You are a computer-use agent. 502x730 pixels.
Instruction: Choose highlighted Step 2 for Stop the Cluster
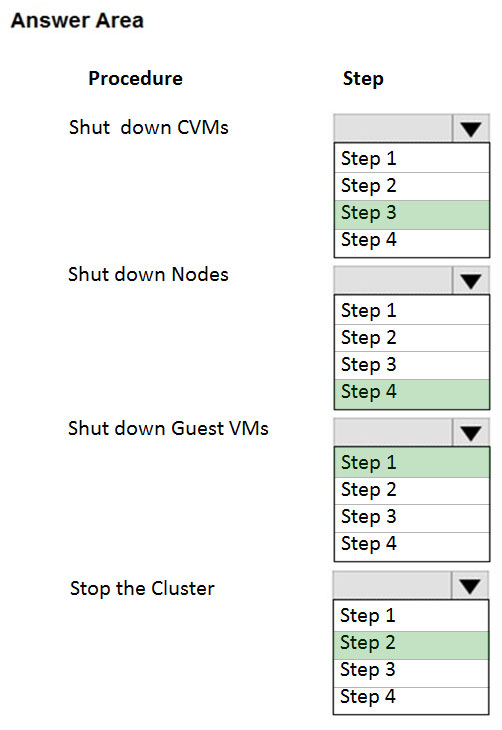pos(411,645)
